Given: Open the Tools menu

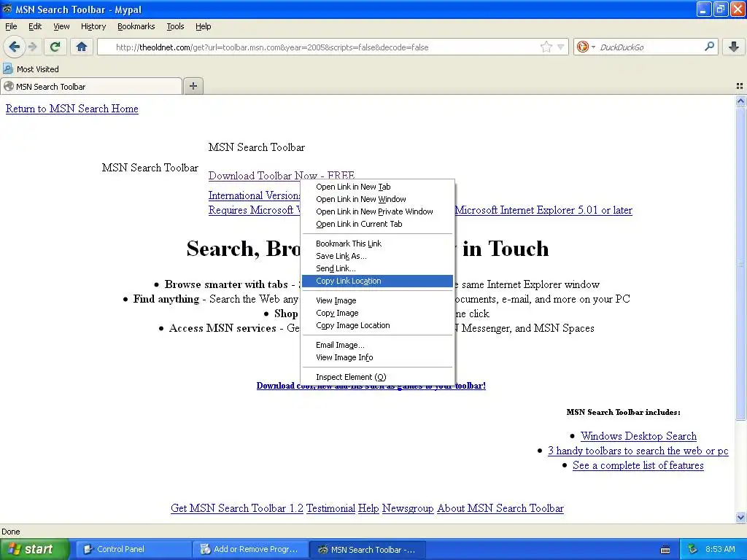Looking at the screenshot, I should pyautogui.click(x=175, y=26).
